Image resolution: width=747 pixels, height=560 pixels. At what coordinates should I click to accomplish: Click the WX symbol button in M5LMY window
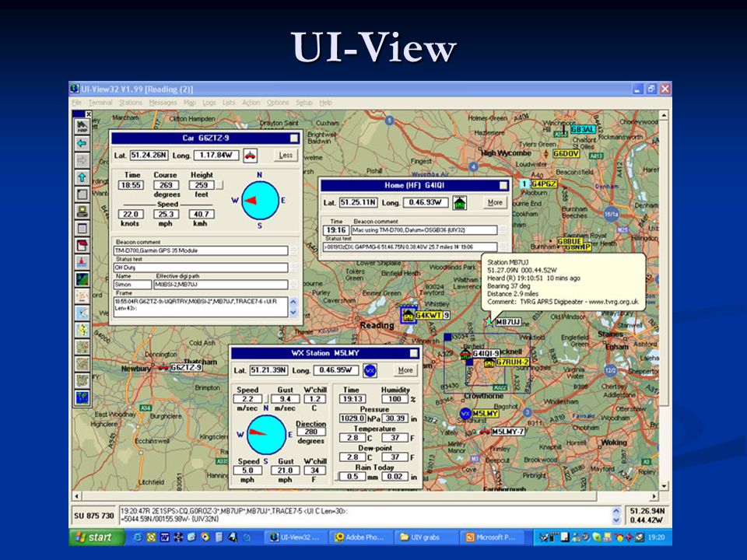pos(370,370)
